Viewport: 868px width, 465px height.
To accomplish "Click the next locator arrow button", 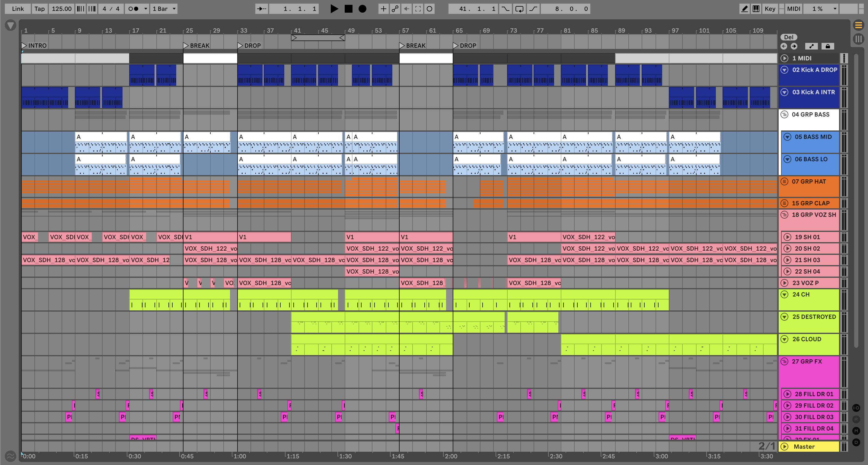I will [794, 46].
